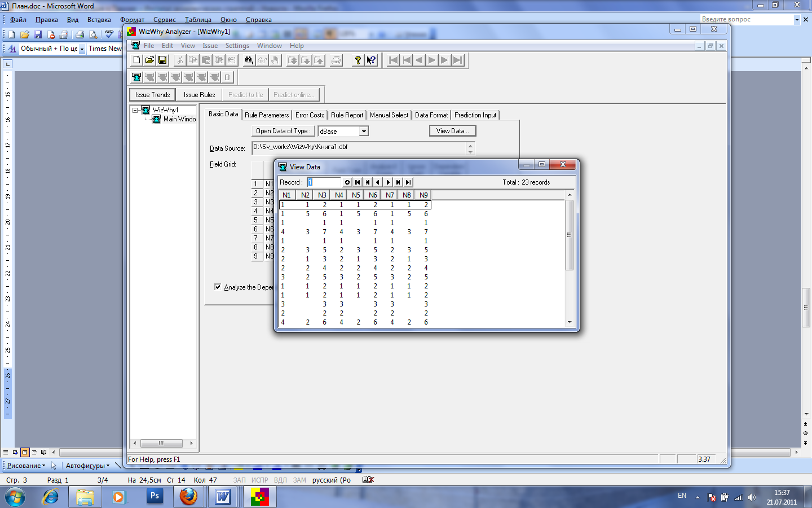Screen dimensions: 812x508
Task: Open the Rule Report tab
Action: tap(347, 115)
